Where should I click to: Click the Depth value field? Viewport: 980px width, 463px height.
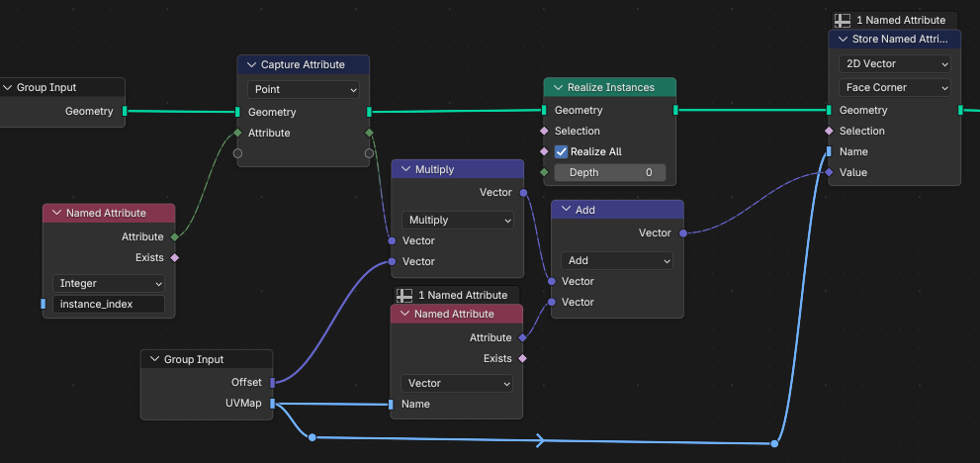tap(609, 173)
